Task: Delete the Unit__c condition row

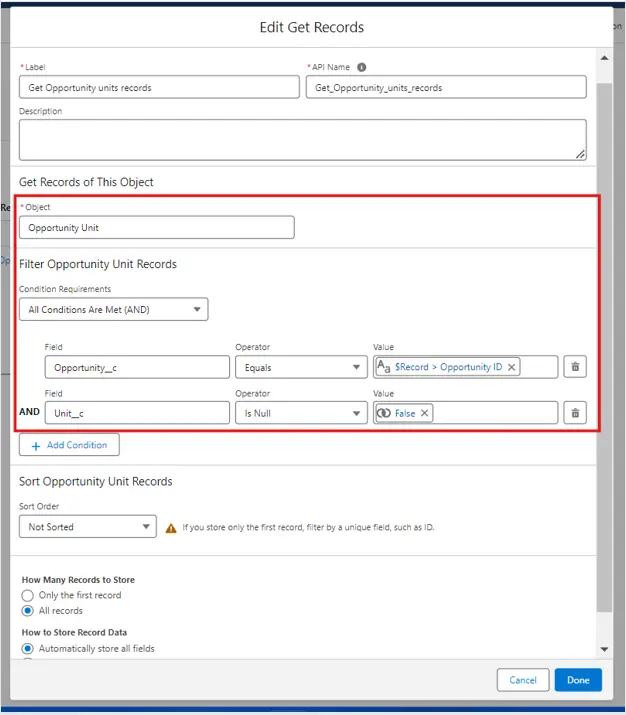Action: [x=575, y=412]
